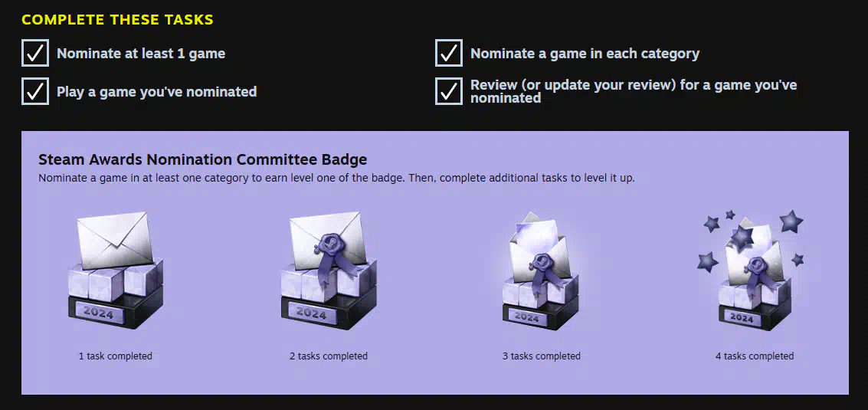Click the '4 tasks completed' caption
This screenshot has width=868, height=410.
(x=755, y=356)
